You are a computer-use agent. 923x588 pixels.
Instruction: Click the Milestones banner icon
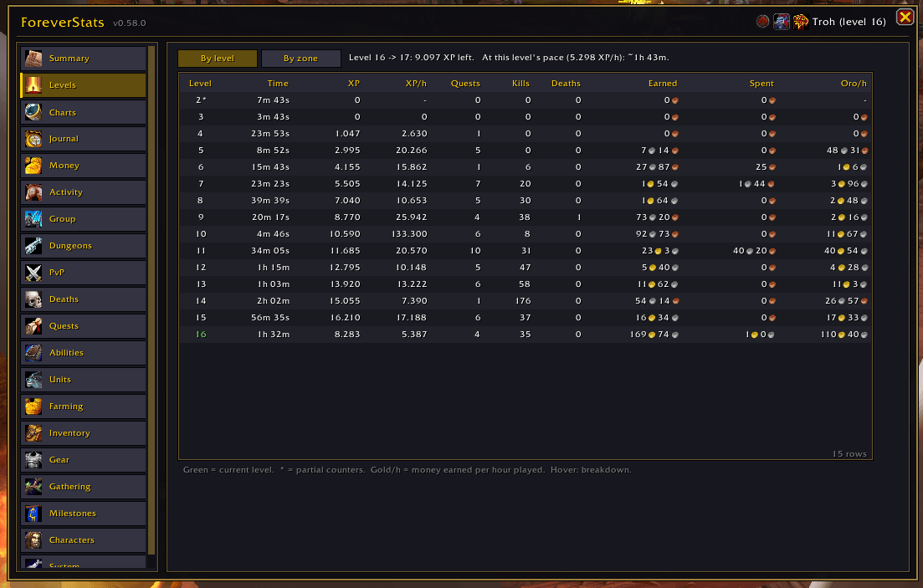coord(33,514)
